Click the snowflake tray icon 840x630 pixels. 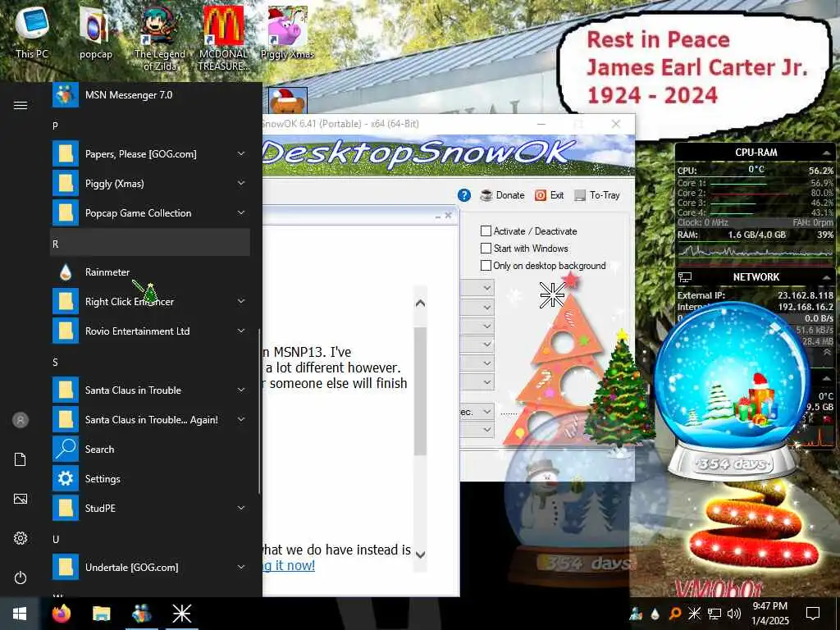click(694, 614)
